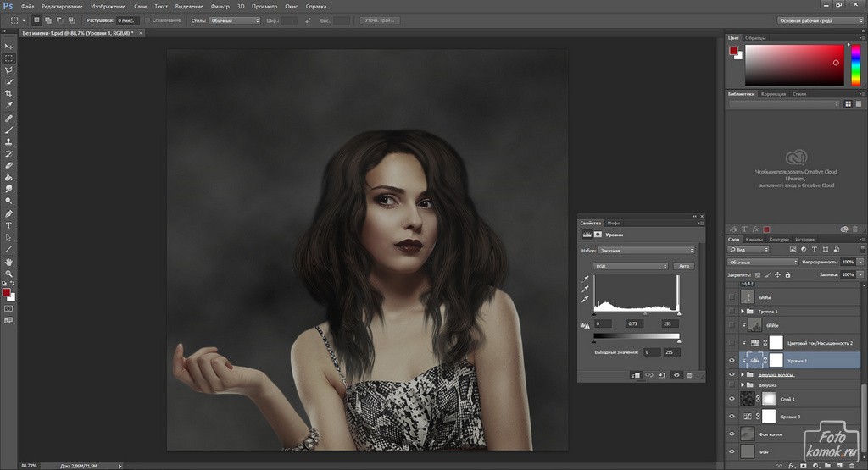Expand the девушка group
The image size is (868, 470).
[743, 384]
